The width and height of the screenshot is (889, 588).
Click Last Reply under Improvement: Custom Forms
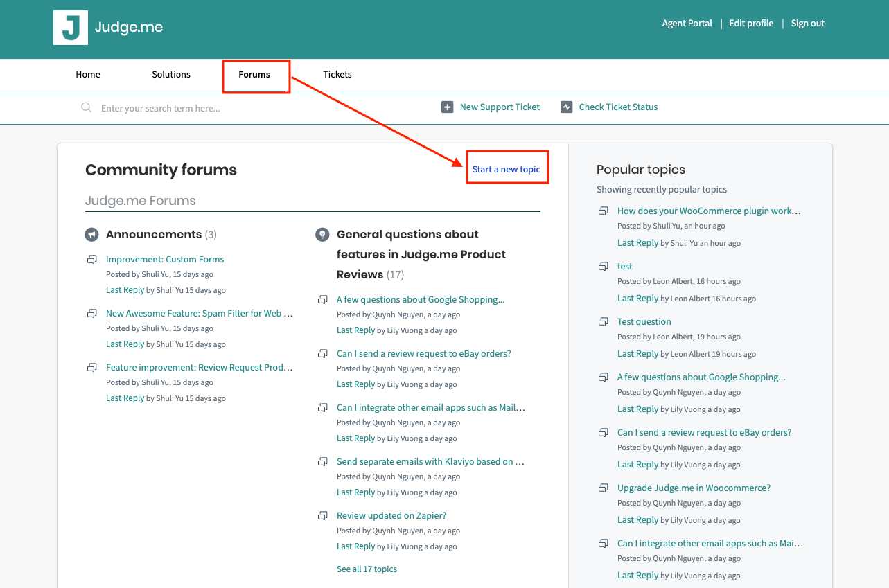pos(125,290)
